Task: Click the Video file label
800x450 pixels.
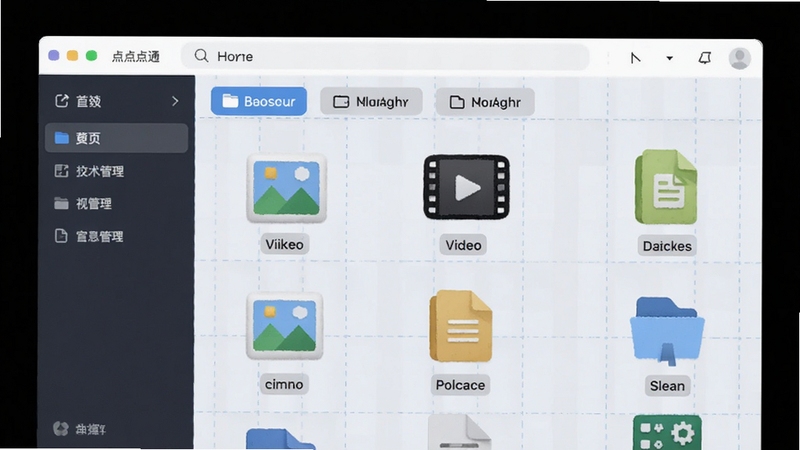Action: click(x=463, y=245)
